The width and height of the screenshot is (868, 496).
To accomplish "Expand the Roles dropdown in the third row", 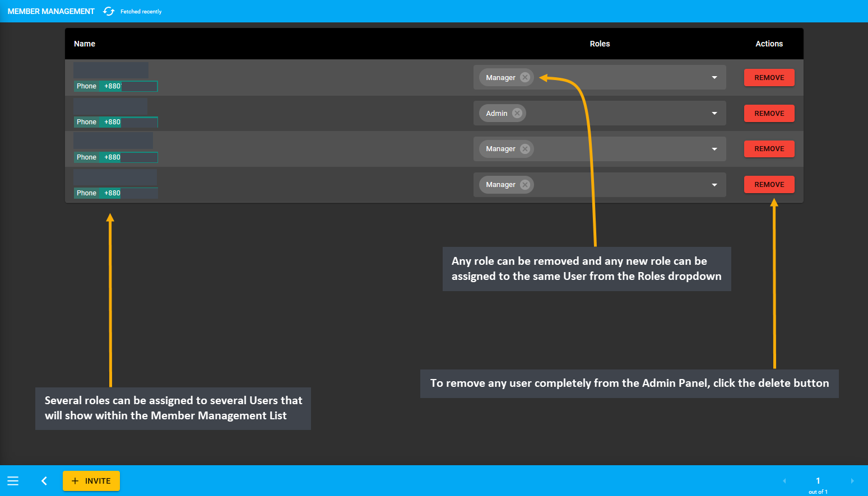I will click(714, 149).
